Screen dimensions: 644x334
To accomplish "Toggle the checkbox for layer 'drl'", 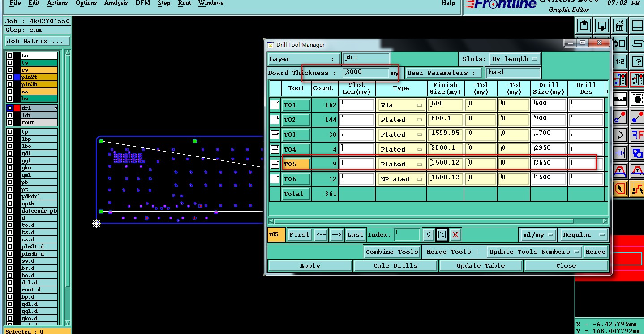I will [10, 108].
